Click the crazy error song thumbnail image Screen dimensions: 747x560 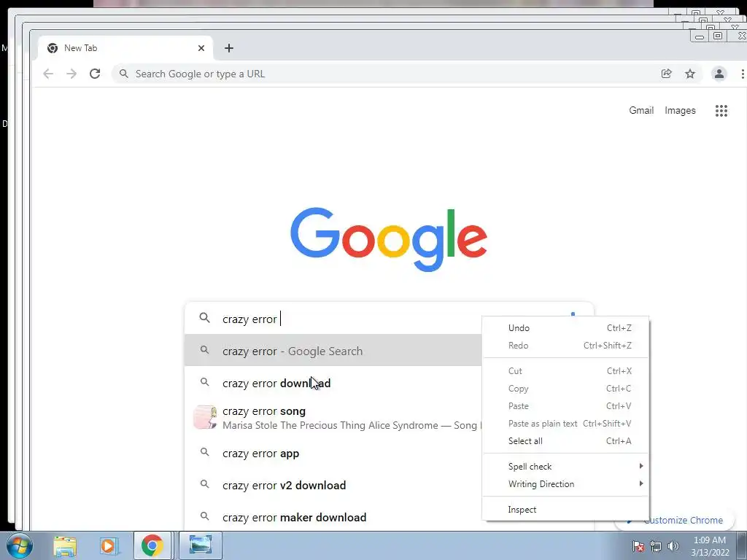(x=205, y=417)
